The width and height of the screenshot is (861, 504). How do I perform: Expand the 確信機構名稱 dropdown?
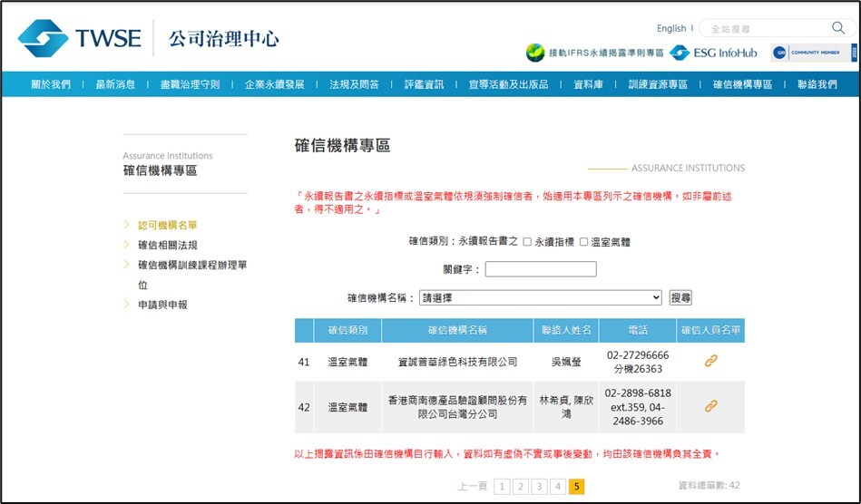tap(541, 297)
